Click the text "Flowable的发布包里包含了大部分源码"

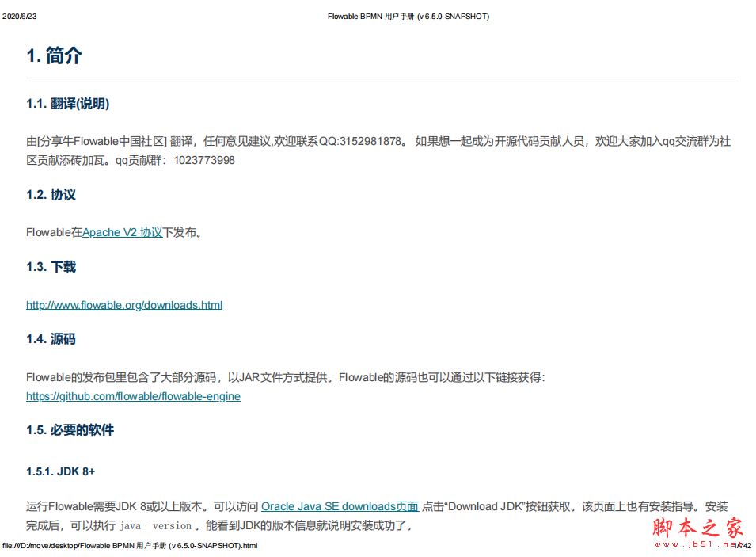point(121,377)
